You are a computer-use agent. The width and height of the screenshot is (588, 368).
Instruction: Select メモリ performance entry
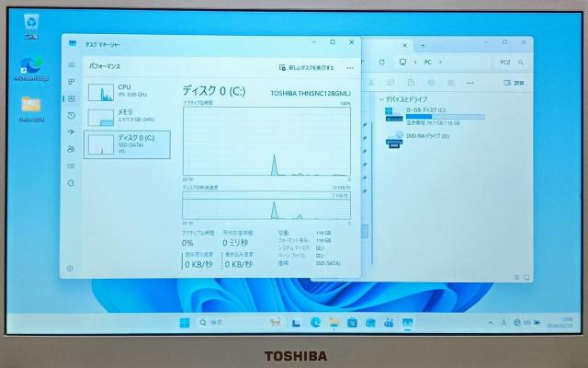127,117
